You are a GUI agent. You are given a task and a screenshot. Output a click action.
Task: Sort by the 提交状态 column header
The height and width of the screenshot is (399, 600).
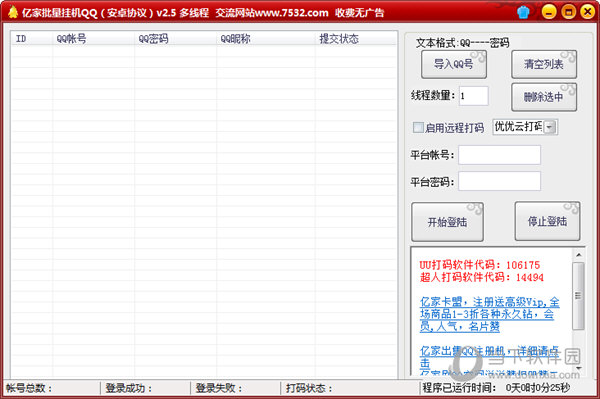coord(355,39)
